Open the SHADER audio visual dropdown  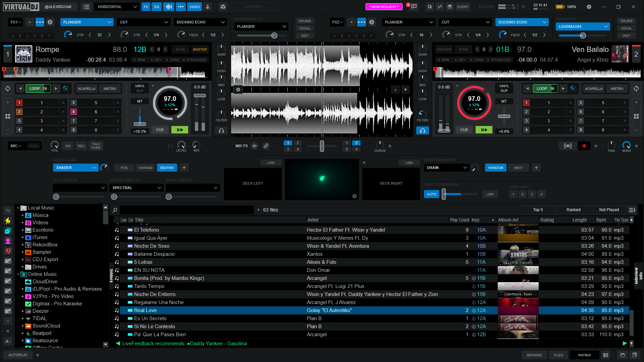click(x=75, y=168)
